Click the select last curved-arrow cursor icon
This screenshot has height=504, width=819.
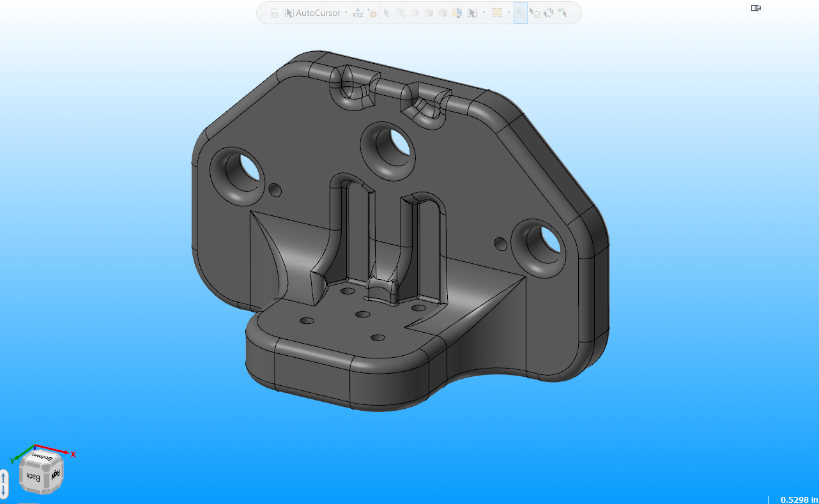pyautogui.click(x=563, y=13)
